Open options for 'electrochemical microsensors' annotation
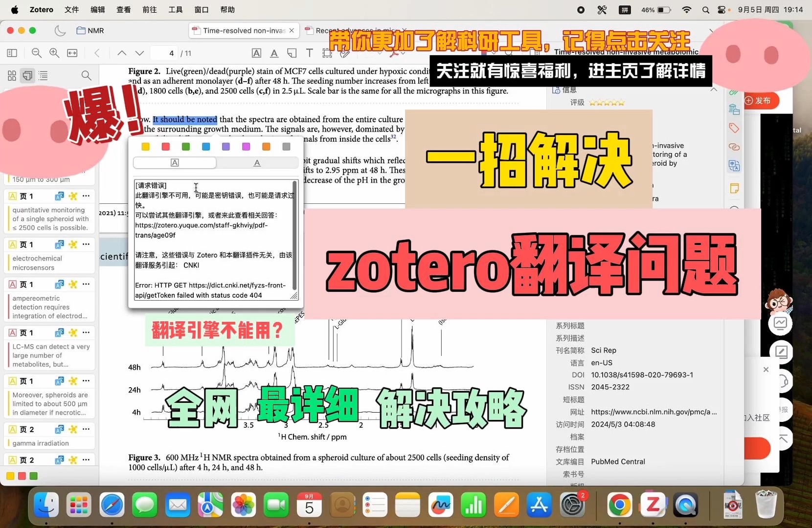The image size is (812, 528). click(86, 244)
